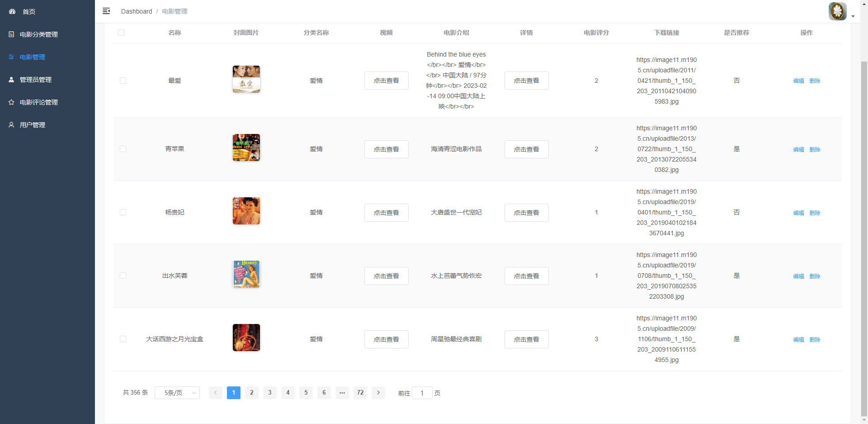The image size is (868, 424).
Task: Select 电影管理 in the sidebar menu
Action: (32, 57)
